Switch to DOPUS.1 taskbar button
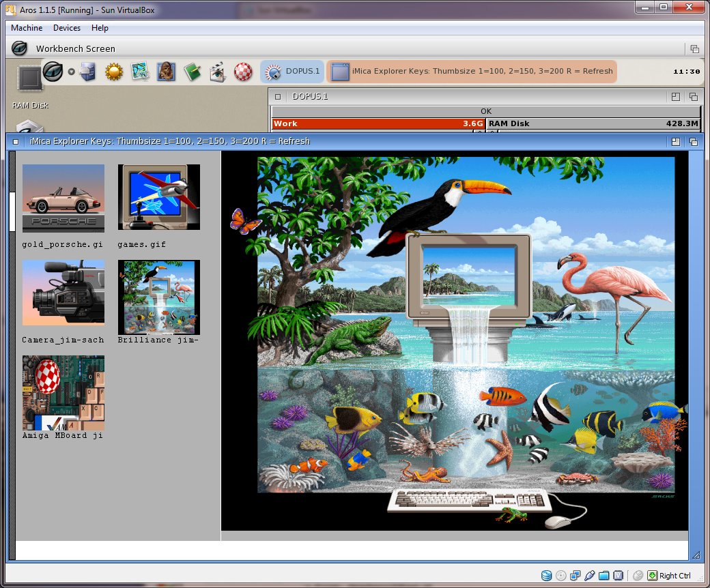 click(x=292, y=71)
